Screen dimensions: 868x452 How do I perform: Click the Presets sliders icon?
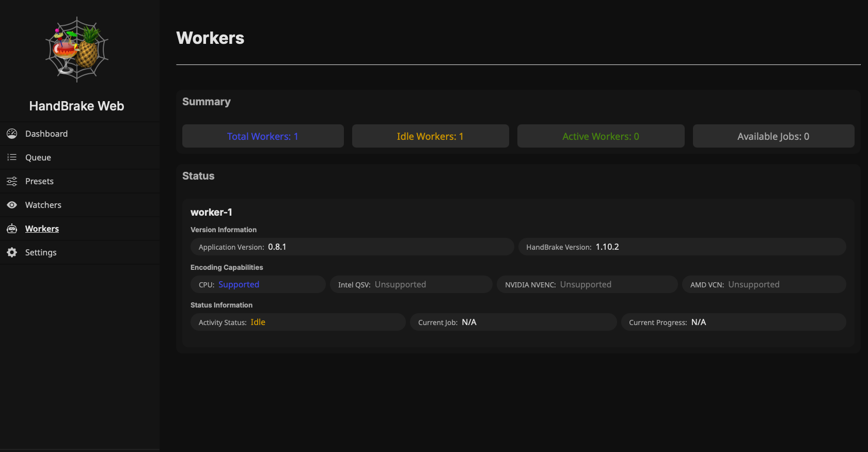click(12, 181)
